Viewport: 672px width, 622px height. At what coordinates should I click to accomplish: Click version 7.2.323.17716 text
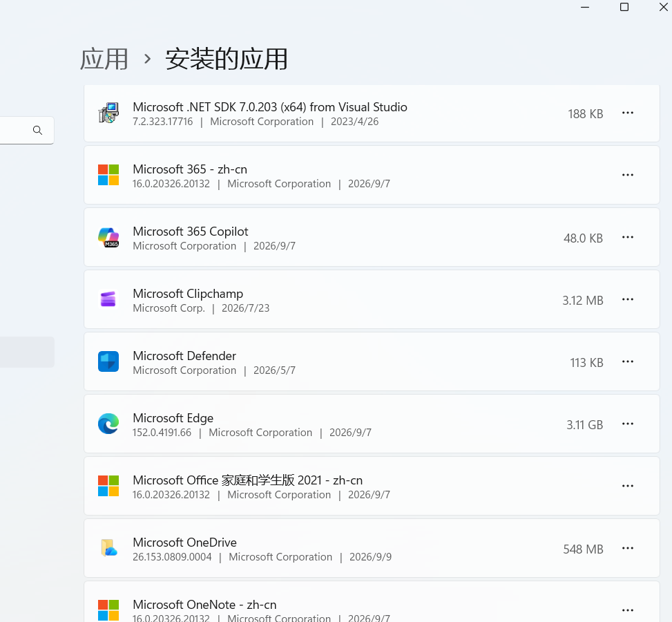coord(163,122)
